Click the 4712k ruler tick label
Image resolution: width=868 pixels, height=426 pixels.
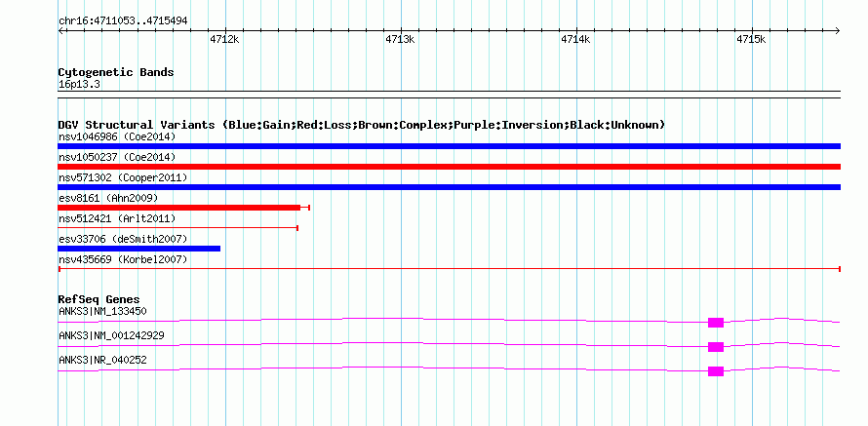(224, 39)
